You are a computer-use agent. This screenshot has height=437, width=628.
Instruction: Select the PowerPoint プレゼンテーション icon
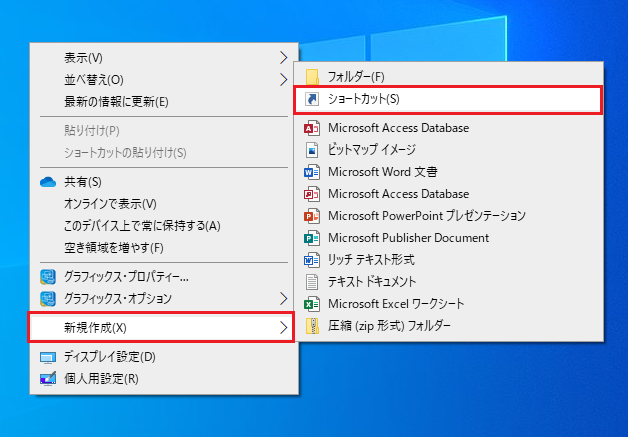click(311, 216)
